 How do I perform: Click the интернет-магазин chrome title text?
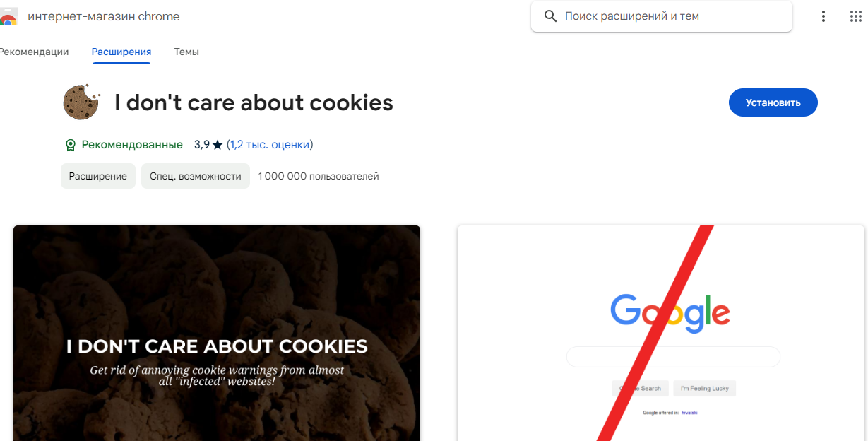coord(104,16)
